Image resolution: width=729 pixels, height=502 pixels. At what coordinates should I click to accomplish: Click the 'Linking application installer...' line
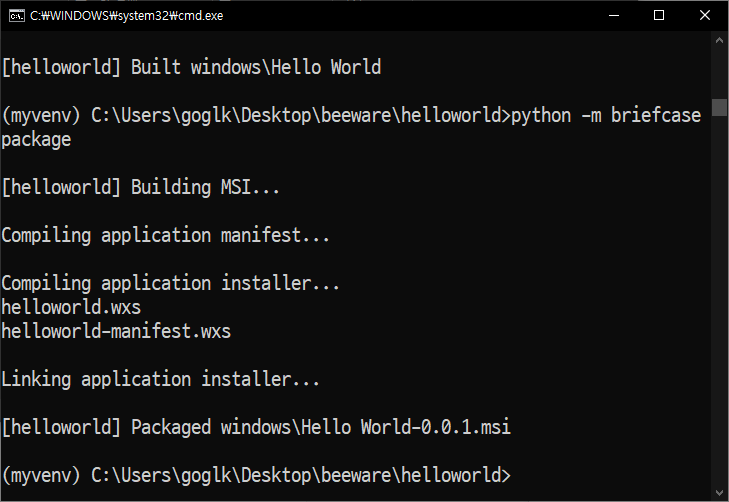pos(161,379)
